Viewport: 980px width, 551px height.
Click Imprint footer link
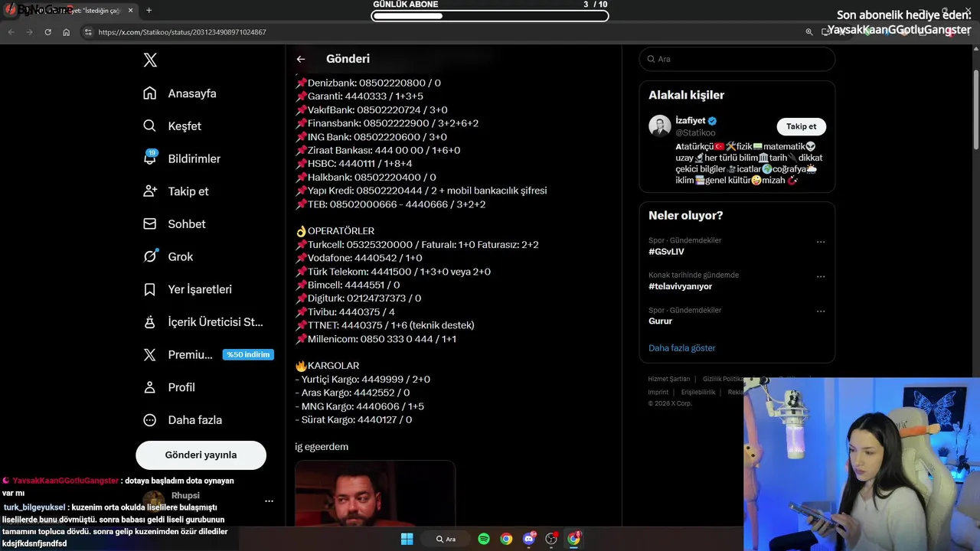coord(658,392)
